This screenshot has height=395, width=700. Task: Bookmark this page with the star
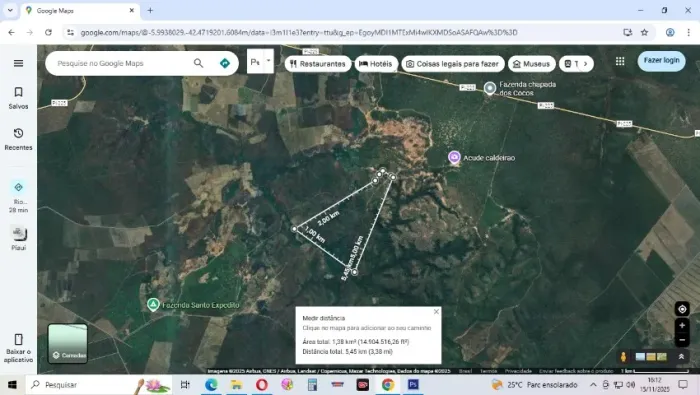[x=644, y=33]
